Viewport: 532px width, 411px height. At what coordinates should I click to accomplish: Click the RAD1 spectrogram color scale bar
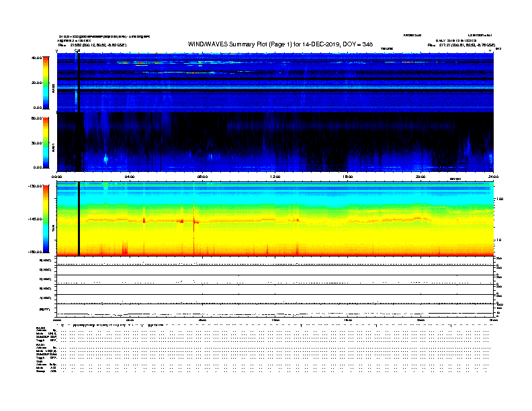(x=46, y=143)
